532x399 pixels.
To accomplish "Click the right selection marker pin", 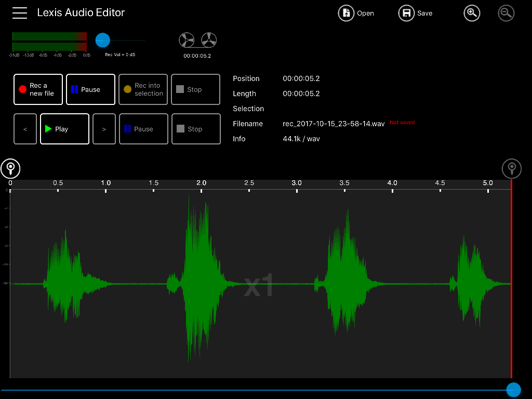I will pos(512,169).
